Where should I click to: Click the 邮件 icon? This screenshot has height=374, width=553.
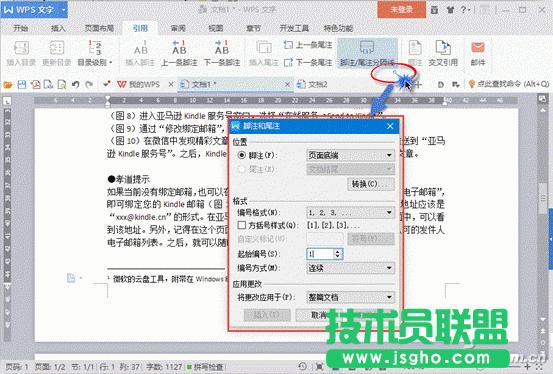[478, 53]
